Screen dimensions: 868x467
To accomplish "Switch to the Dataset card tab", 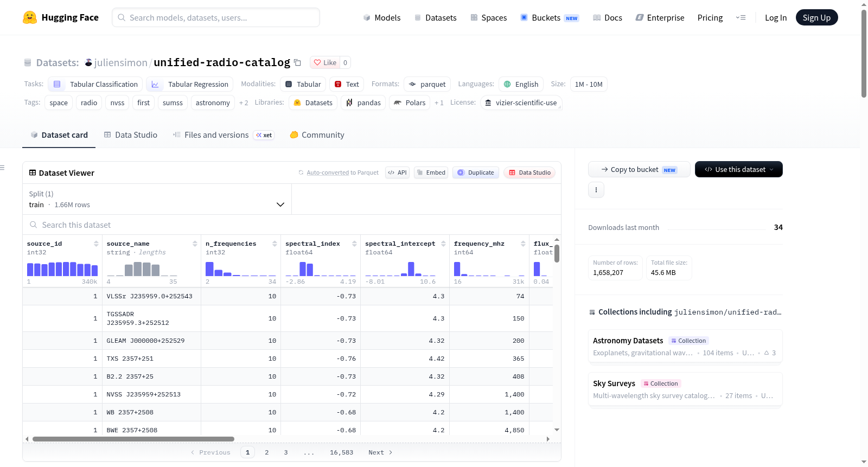I will click(59, 135).
